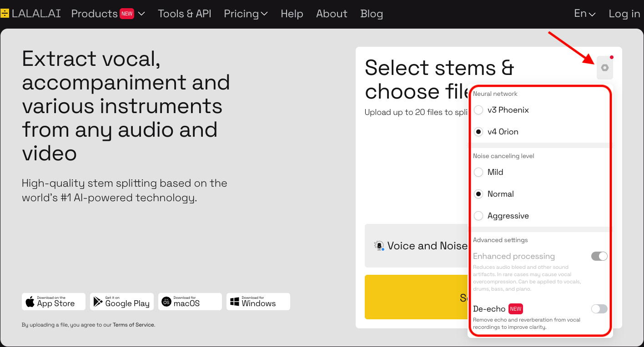Get it on Google Play button
644x347 pixels.
pos(122,302)
